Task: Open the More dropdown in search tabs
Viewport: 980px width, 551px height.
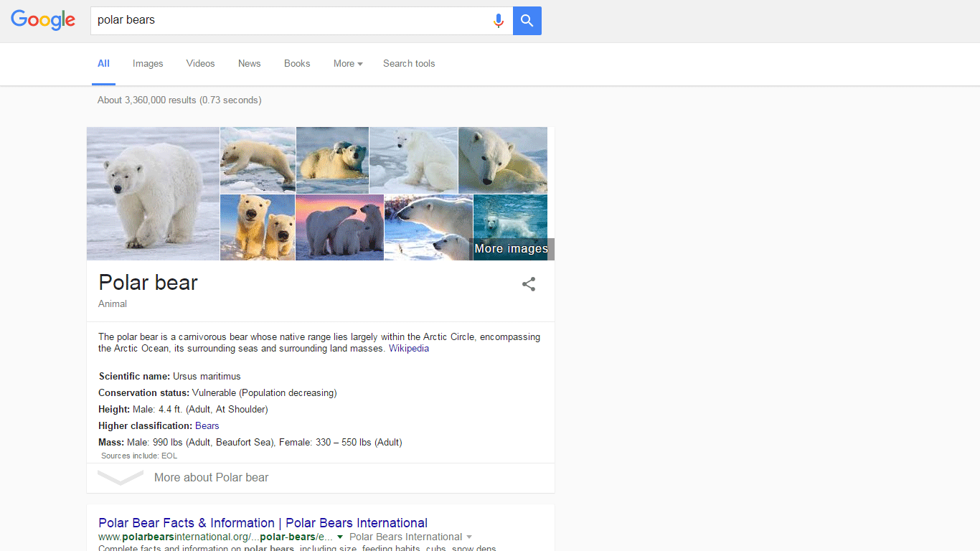Action: click(348, 64)
